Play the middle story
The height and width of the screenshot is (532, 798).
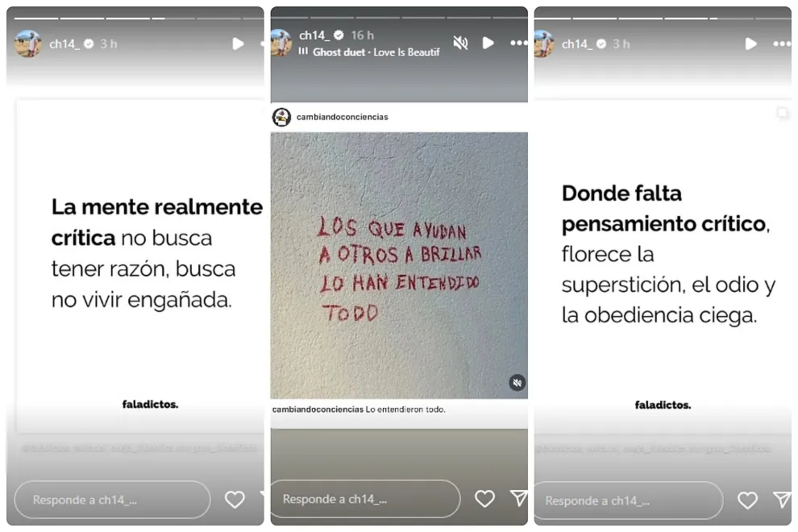point(488,43)
